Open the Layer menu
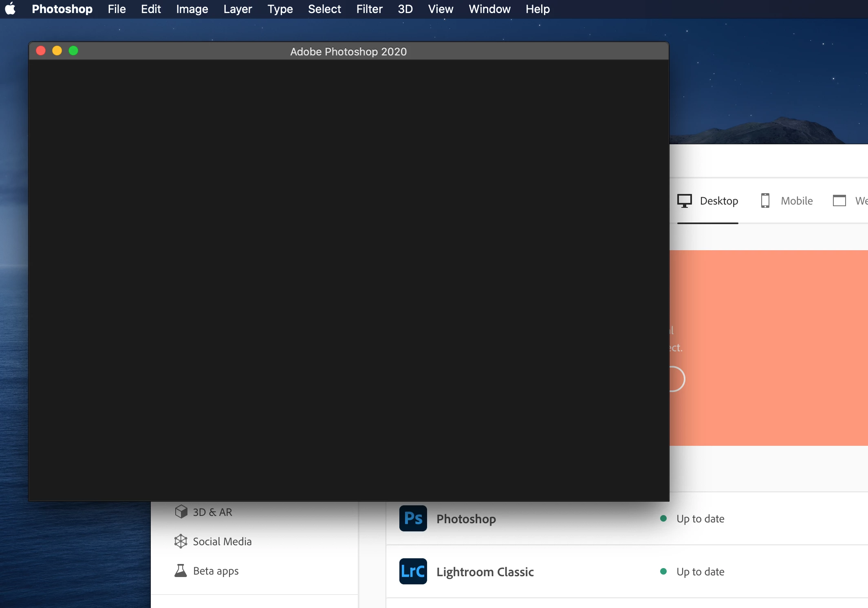Image resolution: width=868 pixels, height=608 pixels. pos(238,9)
